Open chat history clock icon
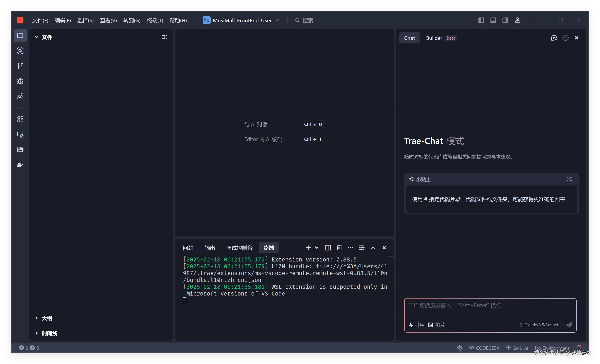 pos(565,38)
